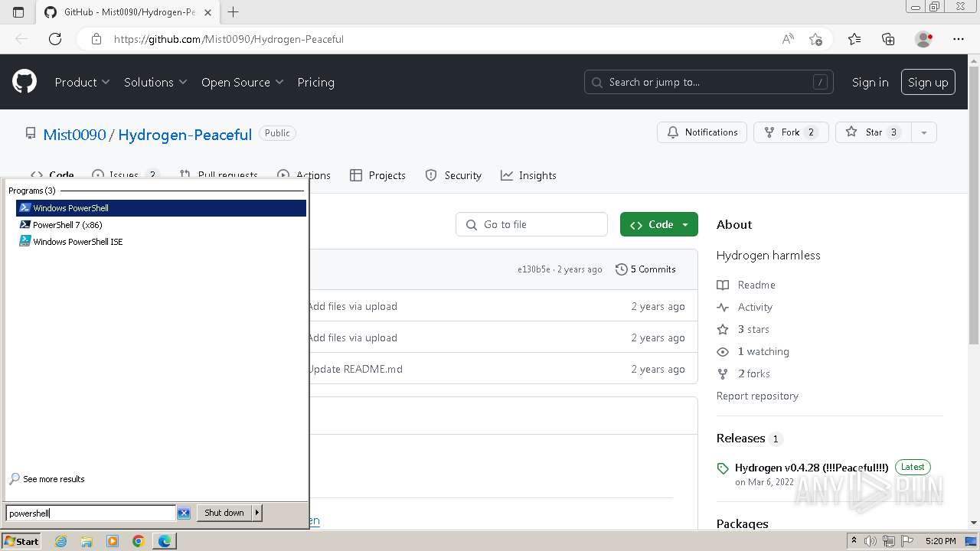
Task: Focus the GitHub Search or jump to field
Action: click(x=709, y=82)
